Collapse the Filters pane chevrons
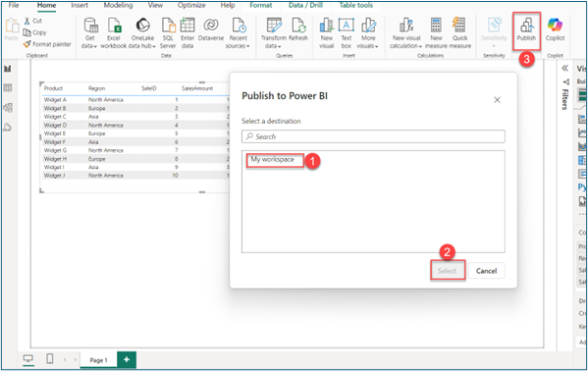 [565, 69]
